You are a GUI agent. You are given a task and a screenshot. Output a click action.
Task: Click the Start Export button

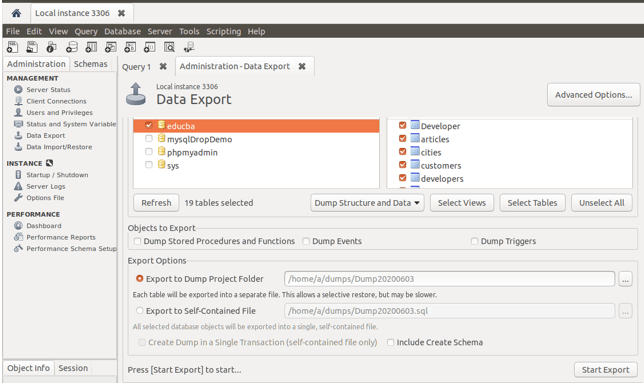tap(605, 370)
